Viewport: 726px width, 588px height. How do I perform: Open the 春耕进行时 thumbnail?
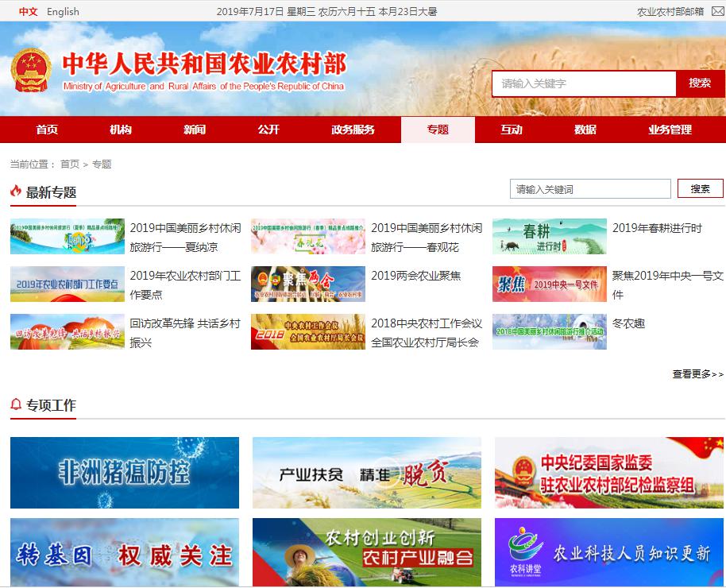(x=550, y=236)
